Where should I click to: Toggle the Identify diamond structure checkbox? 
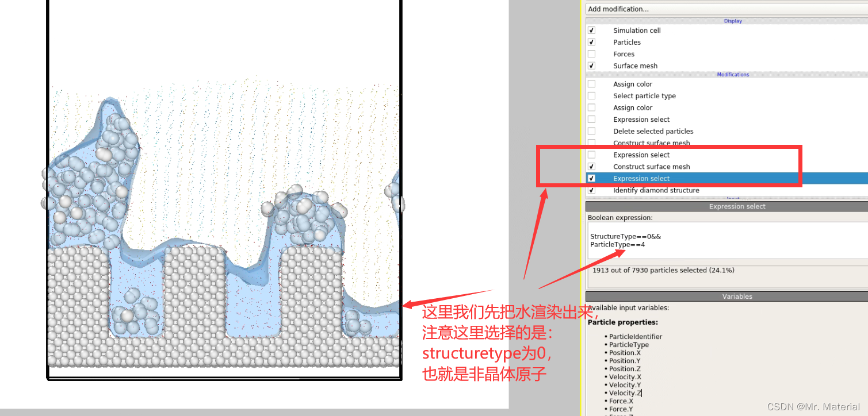click(x=591, y=190)
